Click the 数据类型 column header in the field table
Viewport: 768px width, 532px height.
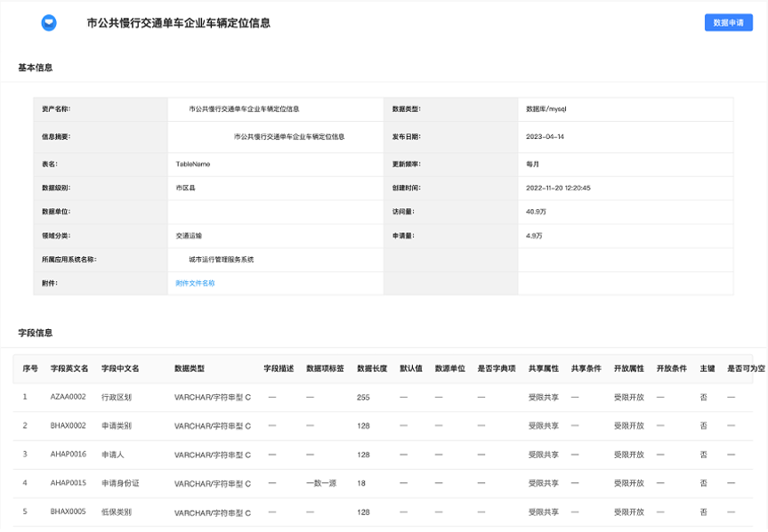[x=189, y=368]
